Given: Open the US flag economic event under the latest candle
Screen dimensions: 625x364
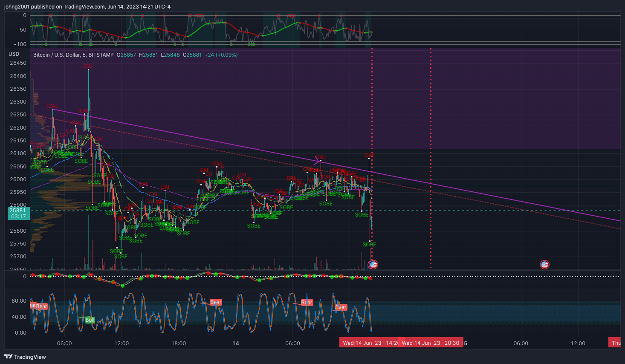Looking at the screenshot, I should [x=373, y=265].
